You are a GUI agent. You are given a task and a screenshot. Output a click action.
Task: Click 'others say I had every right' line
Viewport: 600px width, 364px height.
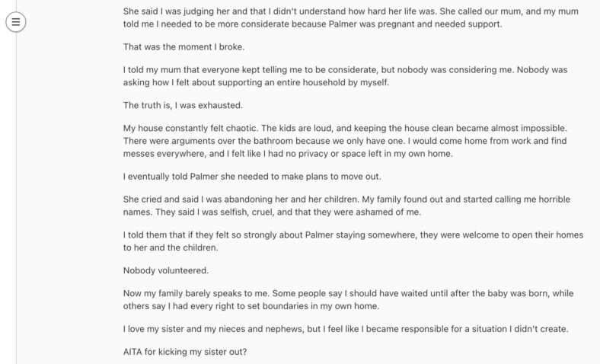251,306
